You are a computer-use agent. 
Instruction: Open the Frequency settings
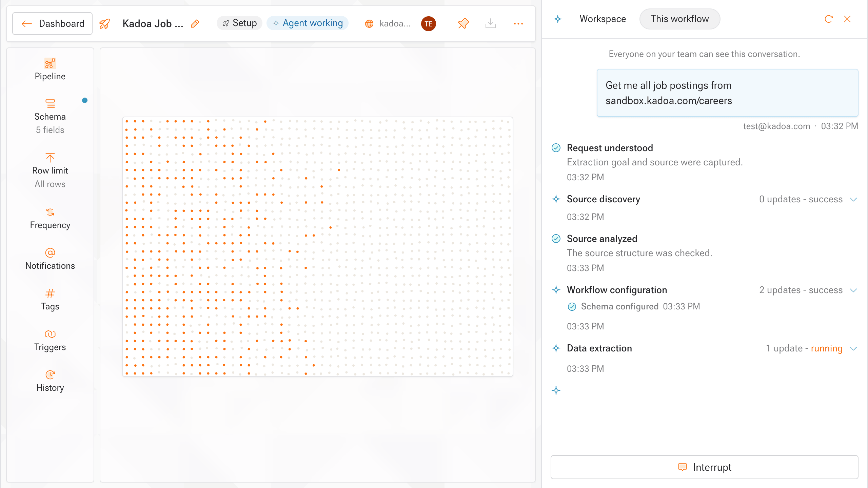tap(50, 219)
